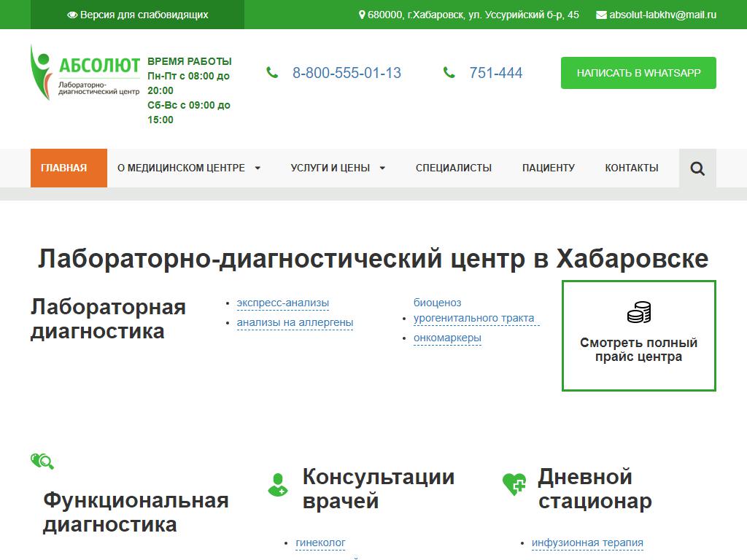Click 'Лабораторная диагностика' heading
Image resolution: width=747 pixels, height=560 pixels.
(x=108, y=319)
